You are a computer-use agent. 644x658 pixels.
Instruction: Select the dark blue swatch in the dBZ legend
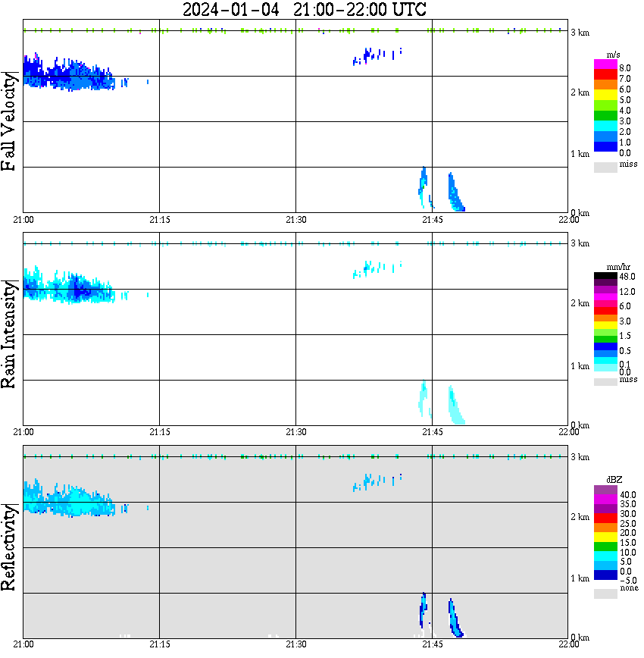(x=605, y=575)
